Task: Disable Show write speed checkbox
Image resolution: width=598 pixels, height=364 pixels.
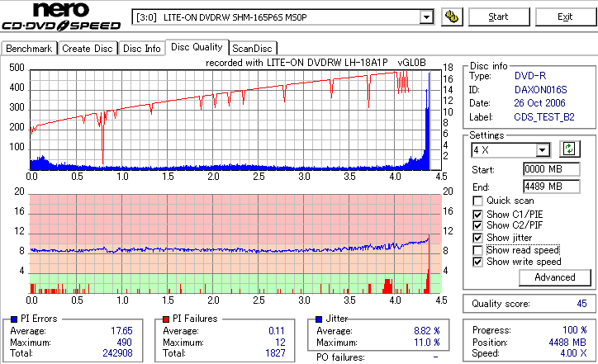Action: click(477, 262)
